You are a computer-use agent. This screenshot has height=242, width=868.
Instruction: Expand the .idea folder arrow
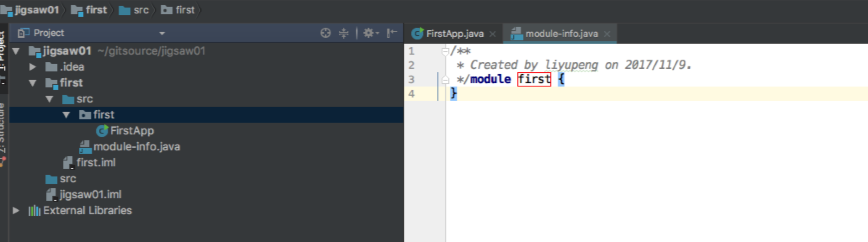pos(33,67)
